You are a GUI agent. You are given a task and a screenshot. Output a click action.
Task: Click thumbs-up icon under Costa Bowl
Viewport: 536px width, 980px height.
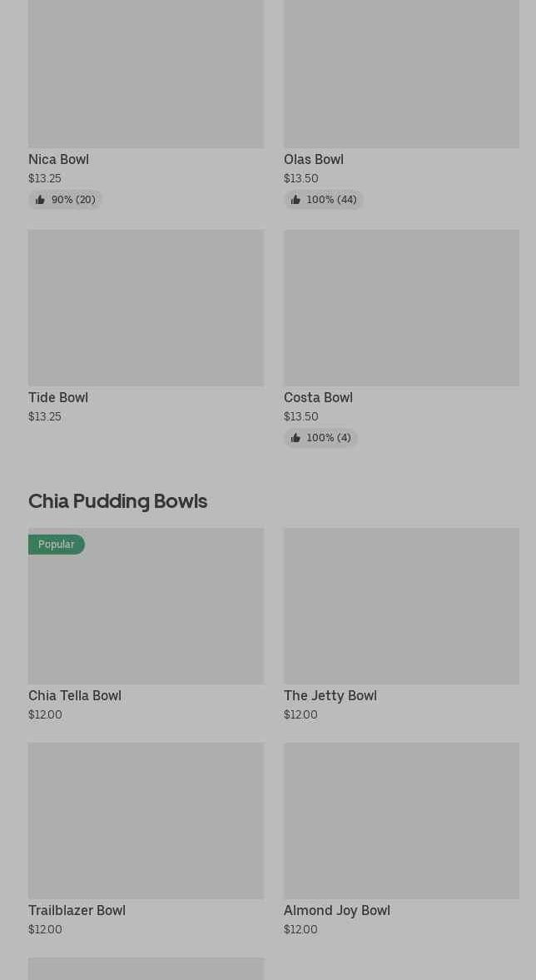point(295,438)
